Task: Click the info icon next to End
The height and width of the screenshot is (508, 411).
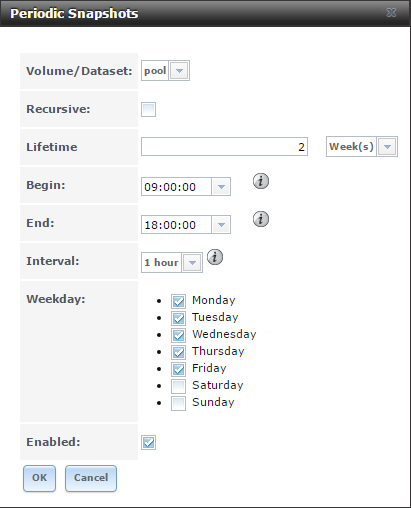Action: click(x=261, y=219)
